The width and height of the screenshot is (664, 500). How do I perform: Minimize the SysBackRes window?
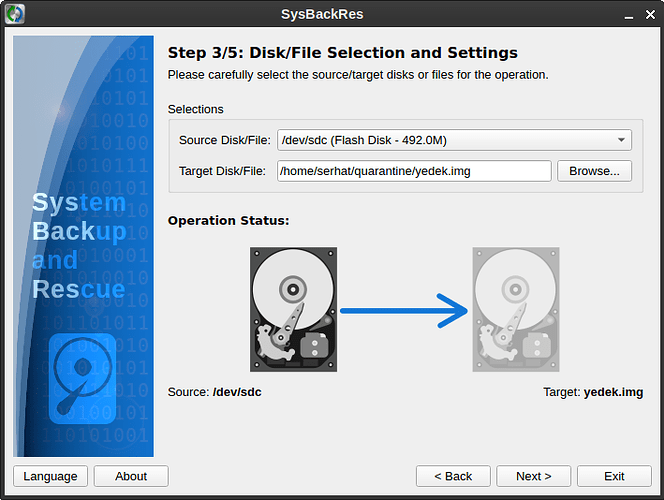(626, 14)
